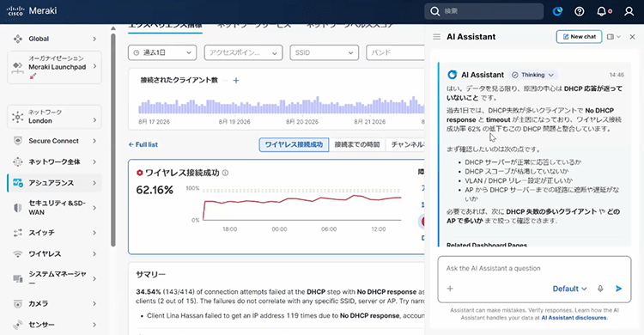Click the Global sidebar icon
Viewport: 644px width, 335px height.
(18, 39)
